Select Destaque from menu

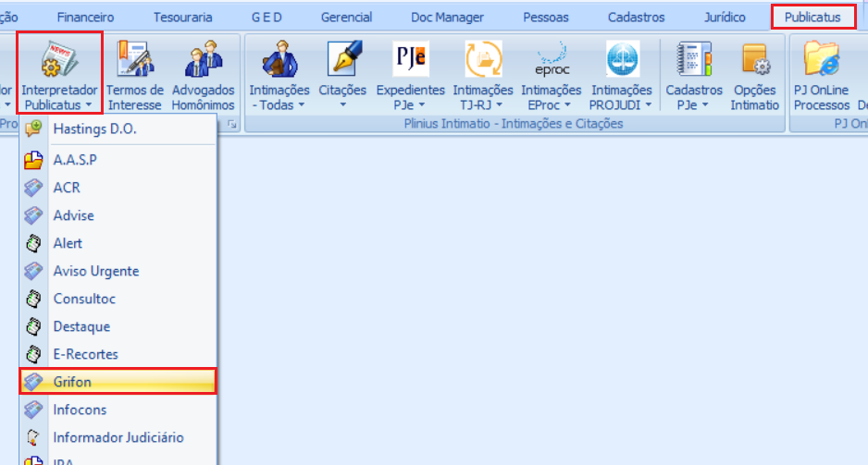(x=118, y=326)
